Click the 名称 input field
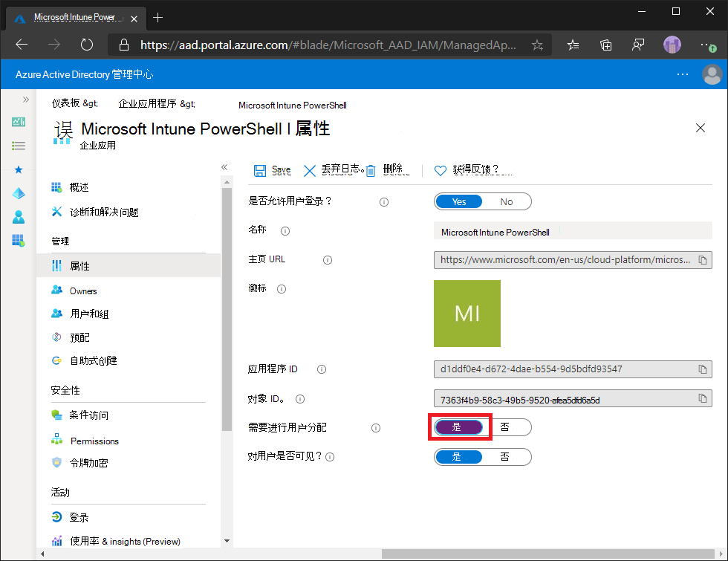 573,231
